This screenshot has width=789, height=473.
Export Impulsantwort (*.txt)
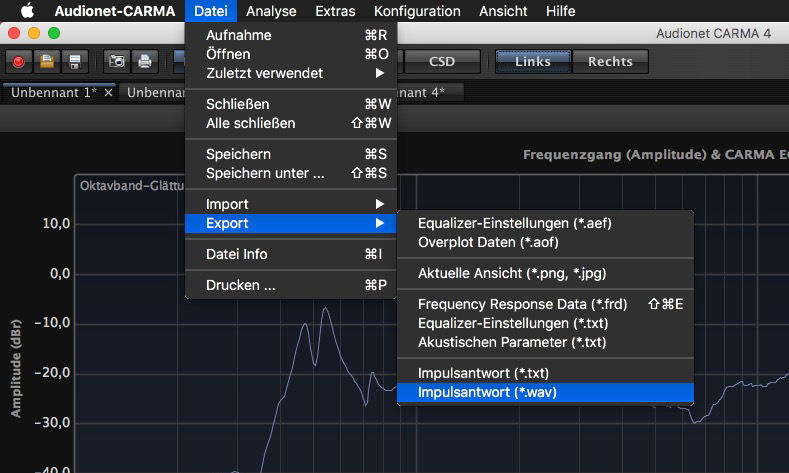click(545, 373)
